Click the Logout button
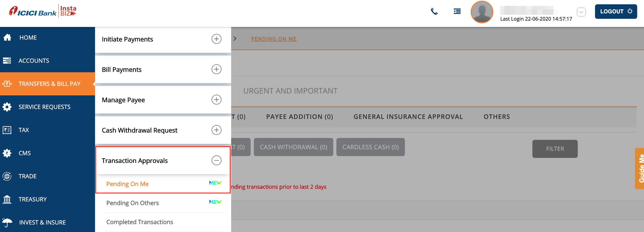Screen dimensions: 644x232 coord(616,11)
